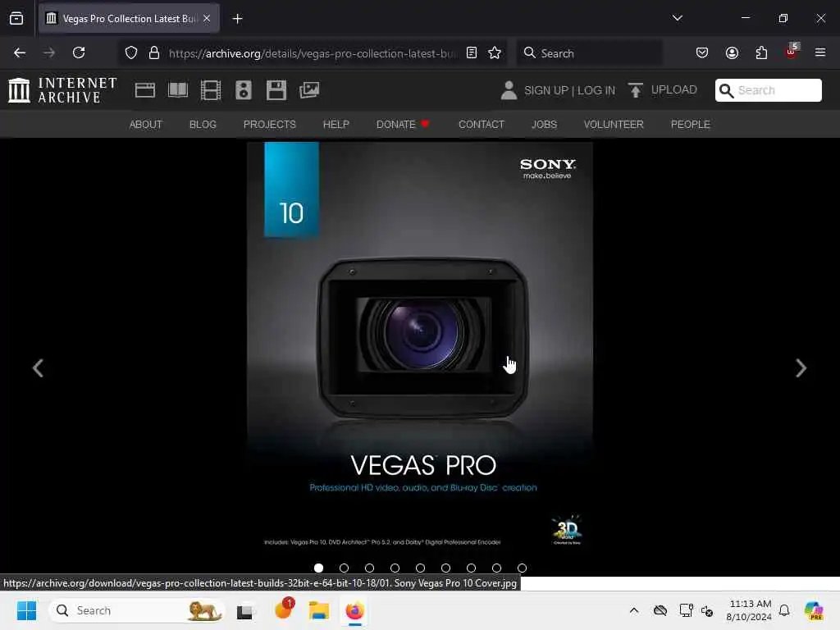Show site security padlock info
The image size is (840, 630).
(154, 52)
